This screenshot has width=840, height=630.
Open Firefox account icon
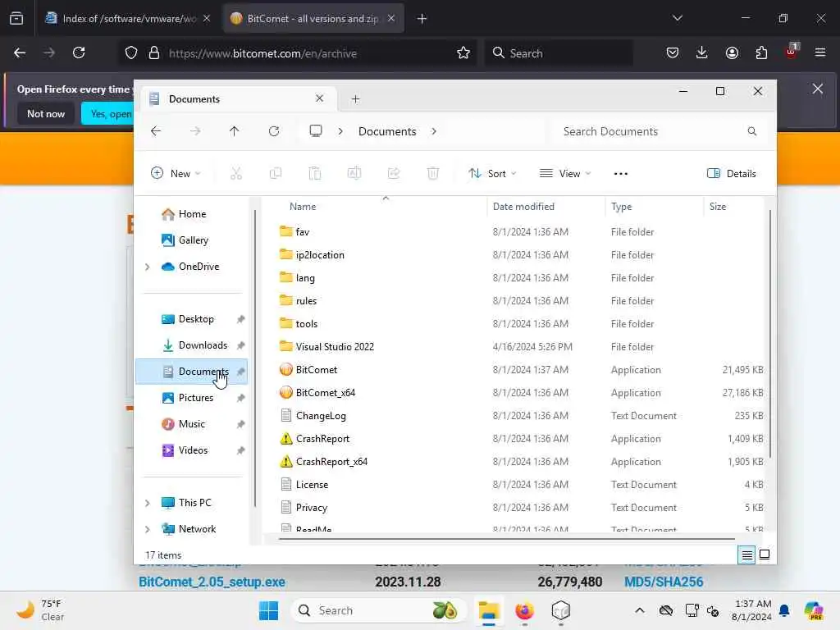click(732, 52)
